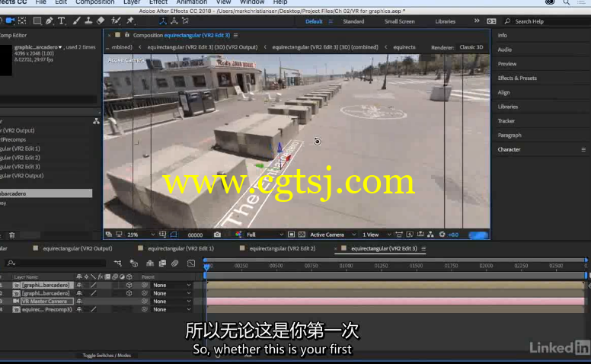Viewport: 591px width, 364px height.
Task: Open the Graph Editor
Action: (x=191, y=263)
